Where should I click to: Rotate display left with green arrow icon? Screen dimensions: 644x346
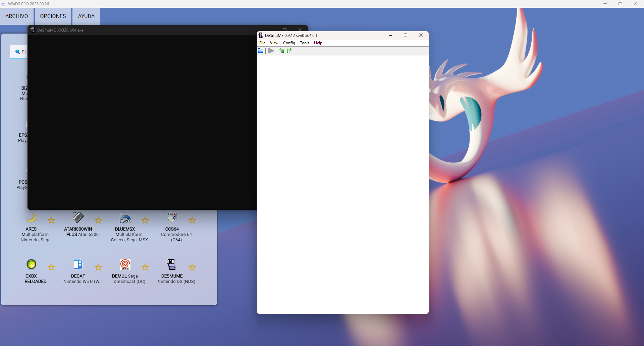281,51
